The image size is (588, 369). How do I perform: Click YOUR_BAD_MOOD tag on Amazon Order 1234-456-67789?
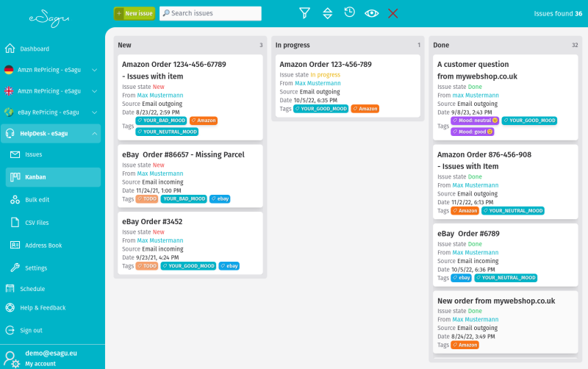point(161,121)
